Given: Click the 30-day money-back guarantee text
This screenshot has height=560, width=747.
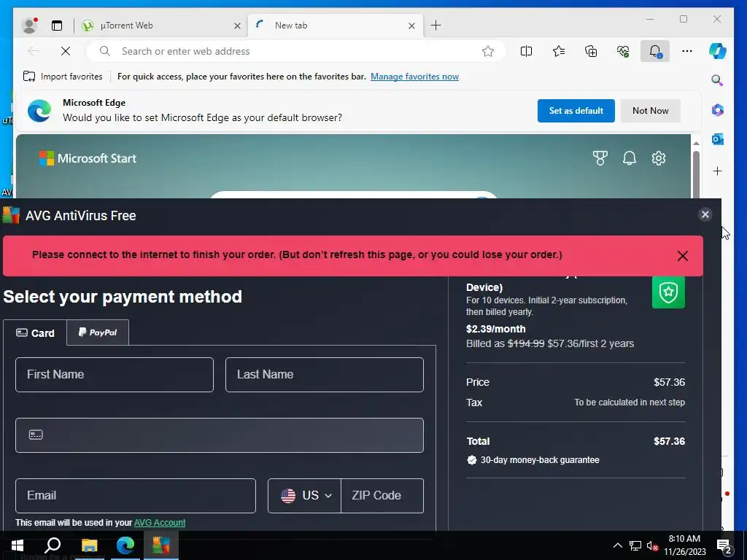Looking at the screenshot, I should [x=540, y=460].
